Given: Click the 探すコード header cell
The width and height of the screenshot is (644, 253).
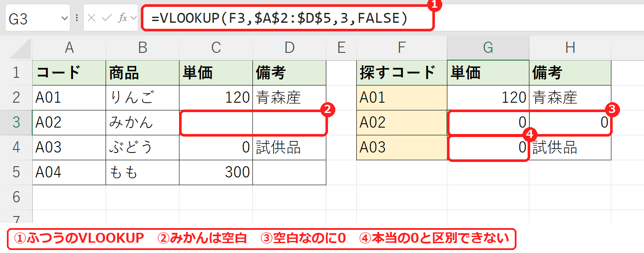Looking at the screenshot, I should click(402, 73).
